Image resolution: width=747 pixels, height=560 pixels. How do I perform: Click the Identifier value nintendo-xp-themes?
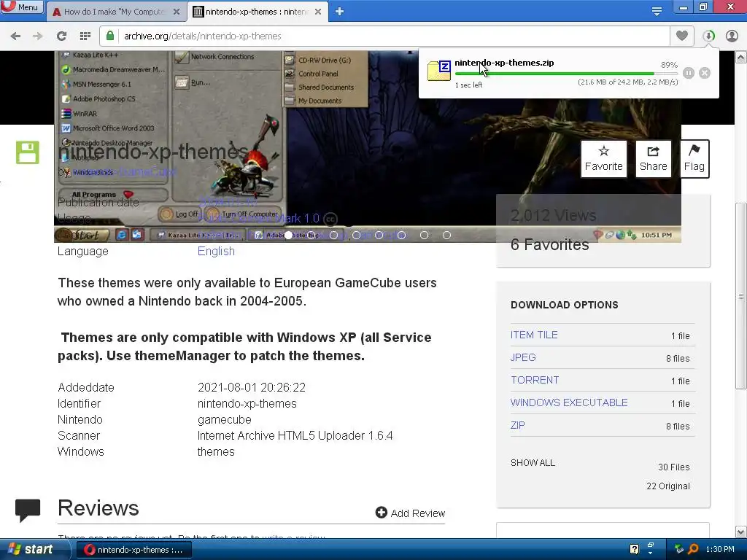point(247,403)
